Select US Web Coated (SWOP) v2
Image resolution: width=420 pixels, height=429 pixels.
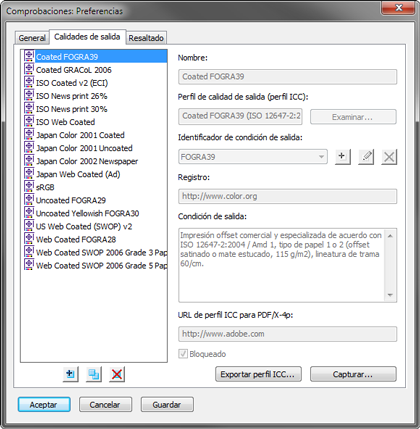pyautogui.click(x=84, y=226)
